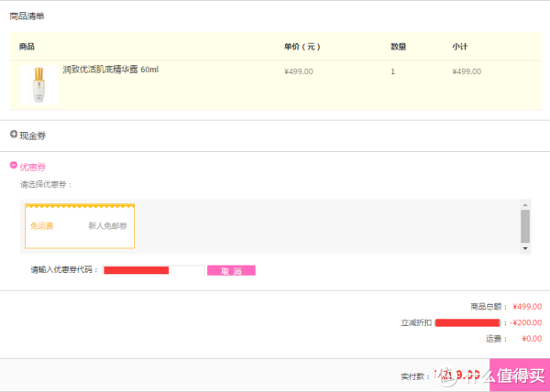Click the -¥200.00 discount amount
550x392 pixels.
(x=526, y=322)
